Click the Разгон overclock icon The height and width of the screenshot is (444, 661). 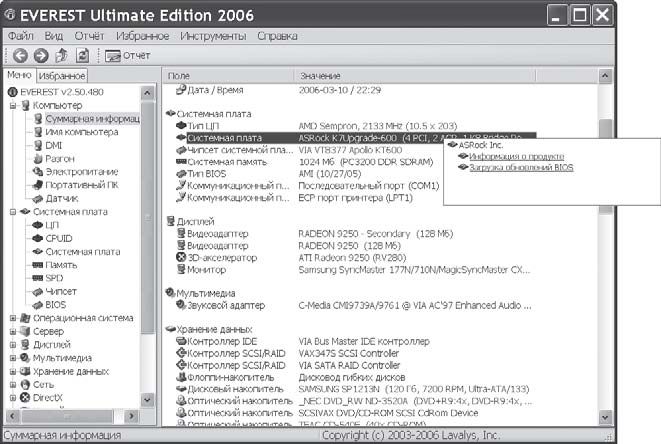pos(38,159)
